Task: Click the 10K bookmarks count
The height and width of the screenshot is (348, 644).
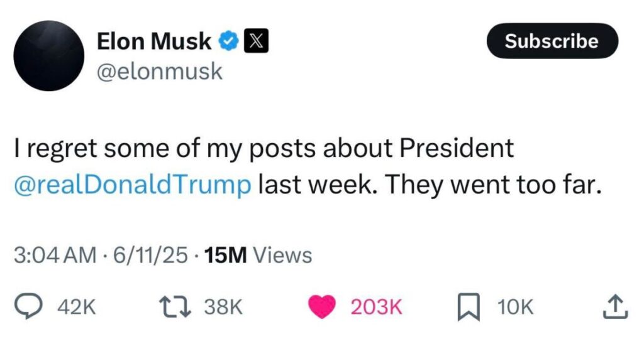Action: 515,307
